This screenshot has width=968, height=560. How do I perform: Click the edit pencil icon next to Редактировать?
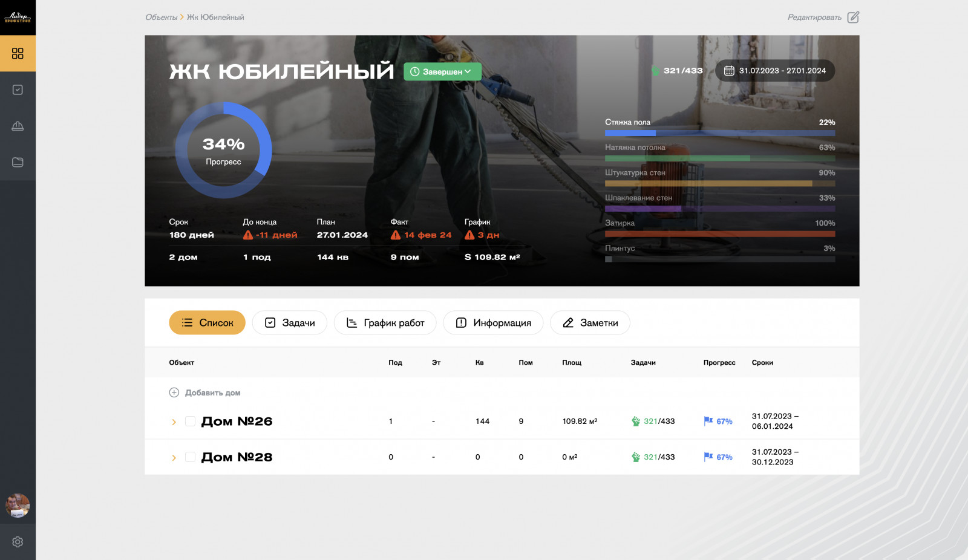[853, 17]
